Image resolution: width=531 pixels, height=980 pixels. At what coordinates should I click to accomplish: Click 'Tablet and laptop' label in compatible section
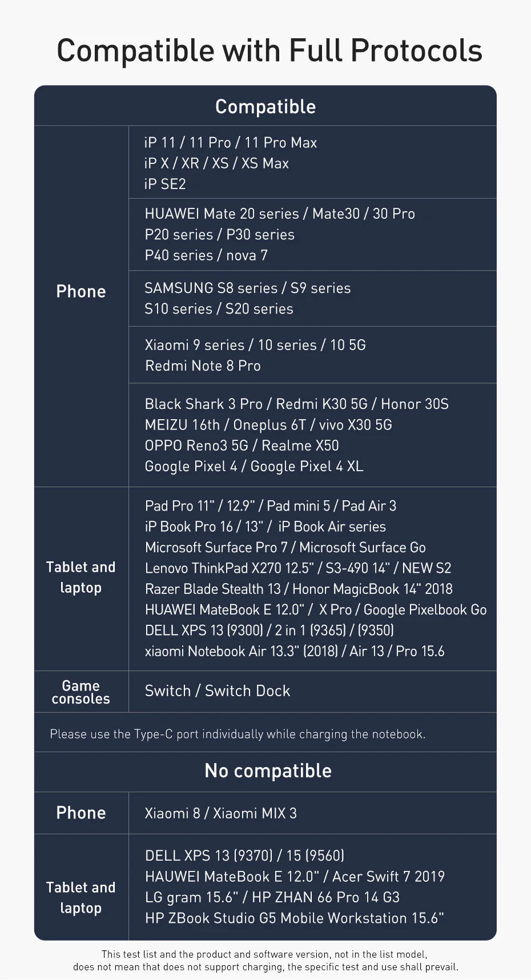coord(81,577)
